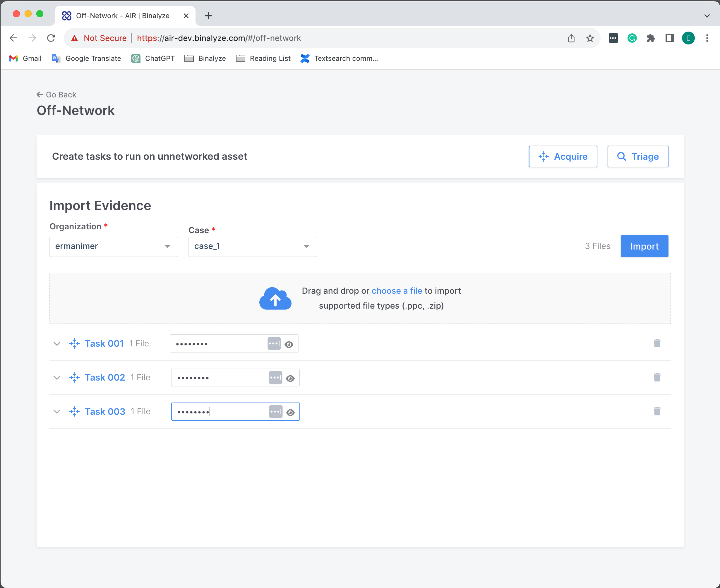Viewport: 720px width, 588px height.
Task: Click the Task 002 password field
Action: [x=235, y=377]
